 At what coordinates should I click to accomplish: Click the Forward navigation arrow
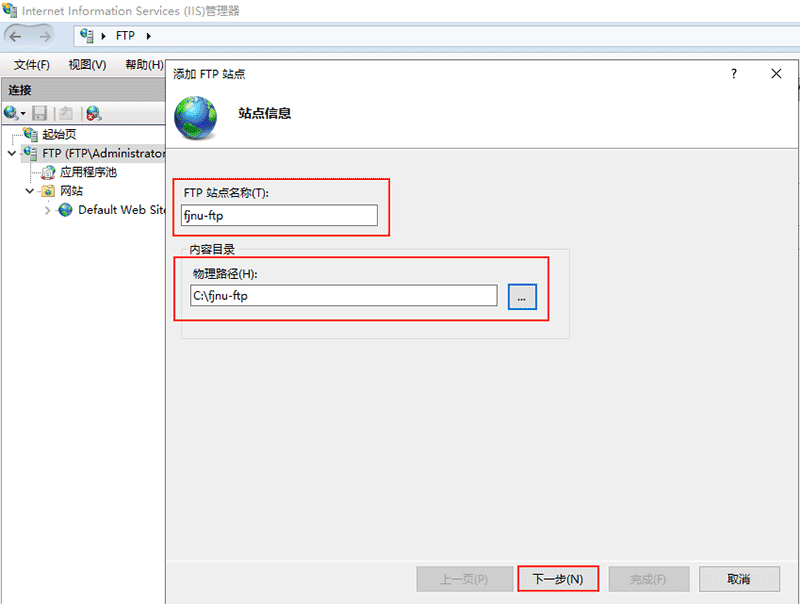click(x=45, y=36)
